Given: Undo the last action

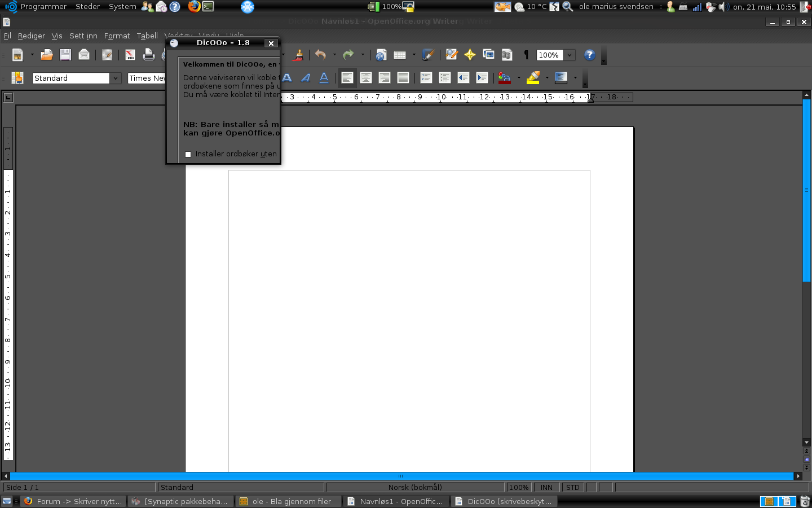Looking at the screenshot, I should click(x=321, y=55).
